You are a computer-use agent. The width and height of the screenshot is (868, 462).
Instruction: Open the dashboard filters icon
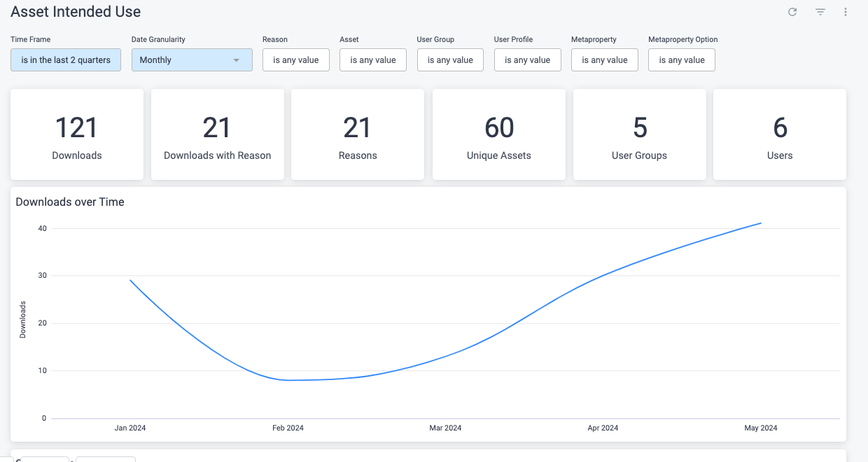[x=820, y=12]
